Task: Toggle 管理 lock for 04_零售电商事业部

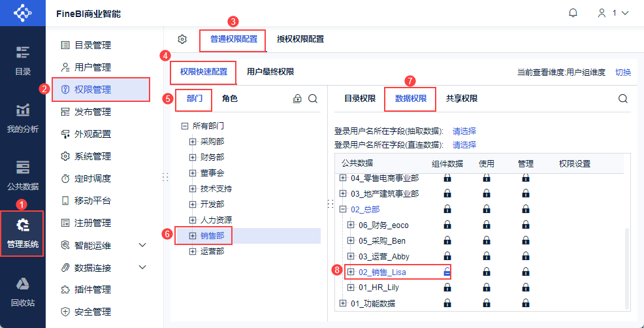Action: [526, 178]
